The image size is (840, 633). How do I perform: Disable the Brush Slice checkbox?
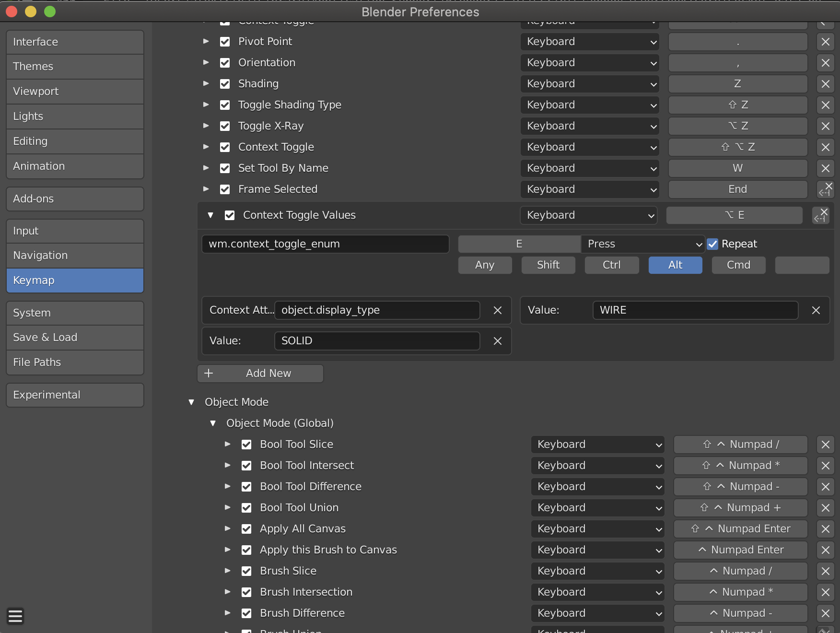click(x=246, y=571)
